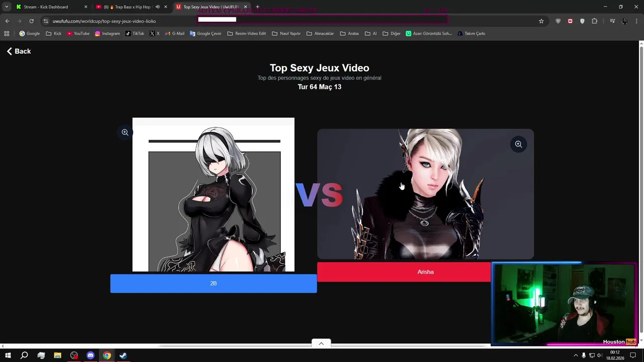This screenshot has height=362, width=644.
Task: Expand the bottom panel chevron
Action: 321,343
